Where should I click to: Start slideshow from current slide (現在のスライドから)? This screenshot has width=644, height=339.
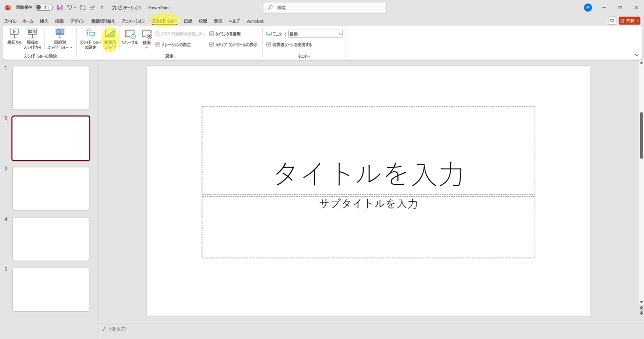(x=32, y=39)
